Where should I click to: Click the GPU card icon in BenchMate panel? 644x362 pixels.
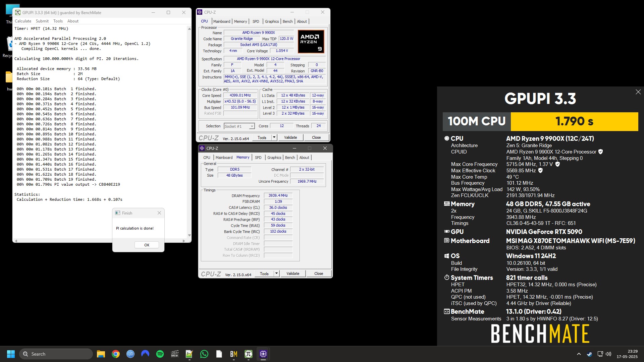coord(447,231)
